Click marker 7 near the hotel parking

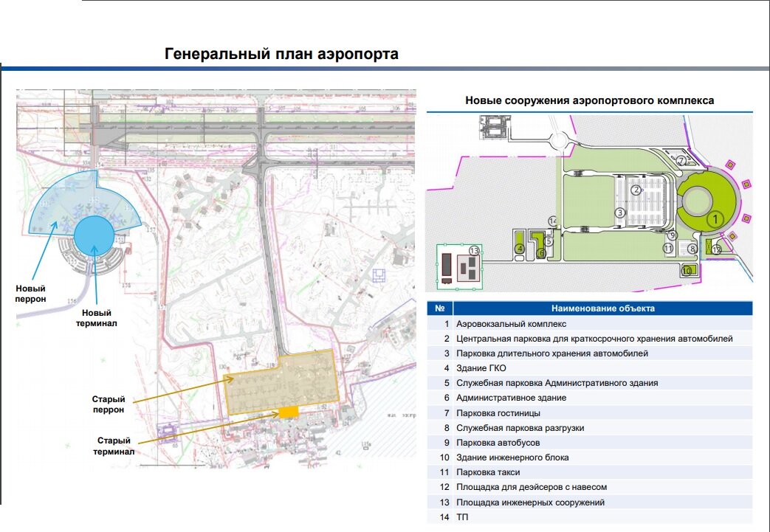click(x=681, y=160)
